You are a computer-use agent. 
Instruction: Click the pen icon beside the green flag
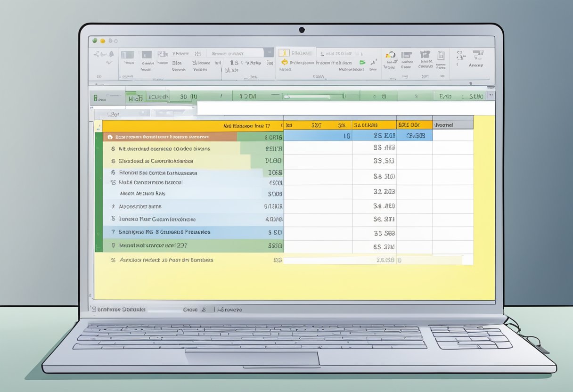click(373, 62)
